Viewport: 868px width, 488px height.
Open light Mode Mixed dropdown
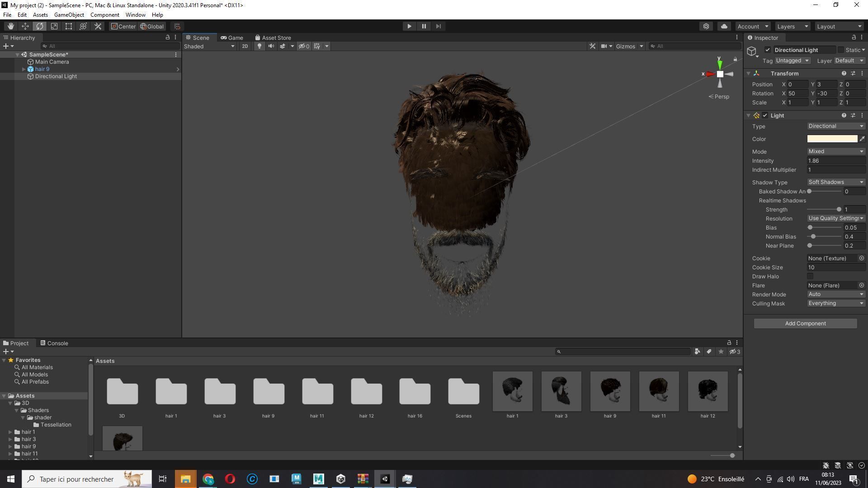tap(836, 151)
